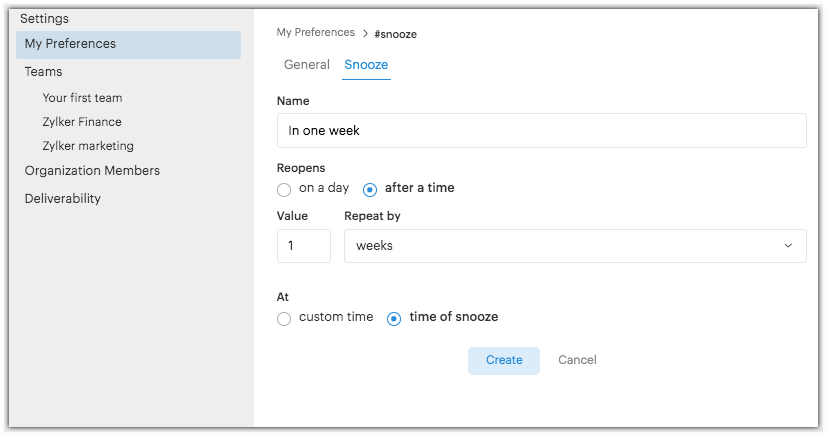Open the Deliverability settings page
The width and height of the screenshot is (827, 436).
click(x=62, y=199)
